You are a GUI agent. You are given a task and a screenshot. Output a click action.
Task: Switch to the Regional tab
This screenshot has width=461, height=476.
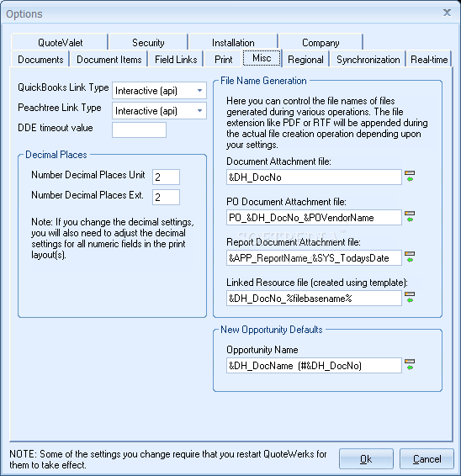pos(305,59)
